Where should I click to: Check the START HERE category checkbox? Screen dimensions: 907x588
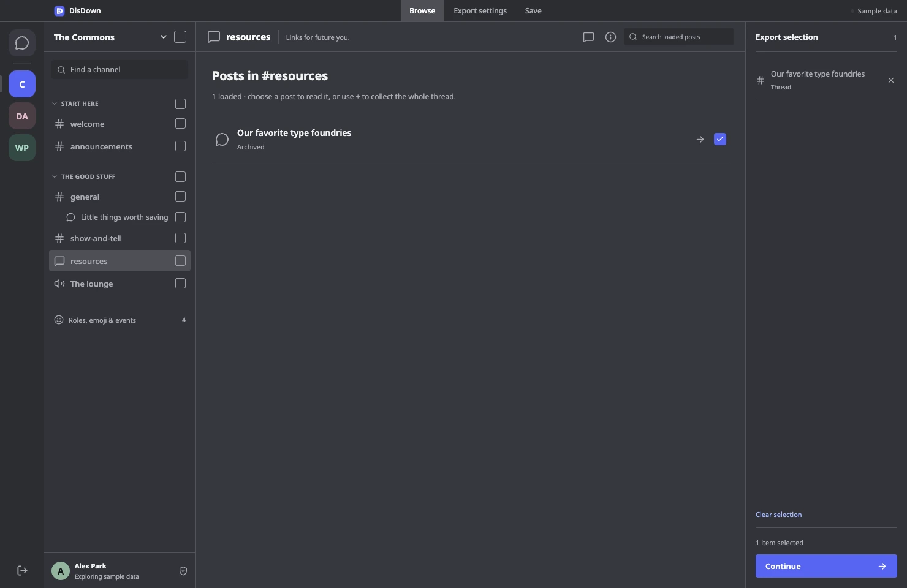point(180,104)
